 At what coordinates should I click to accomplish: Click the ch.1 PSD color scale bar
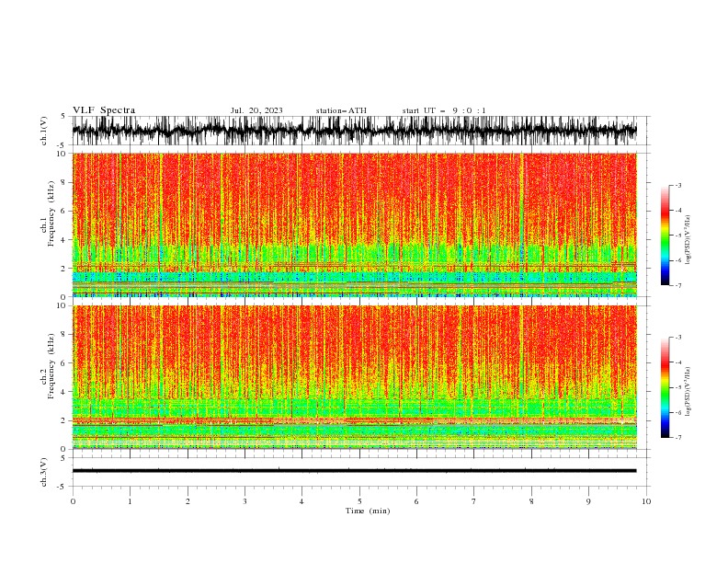(665, 236)
